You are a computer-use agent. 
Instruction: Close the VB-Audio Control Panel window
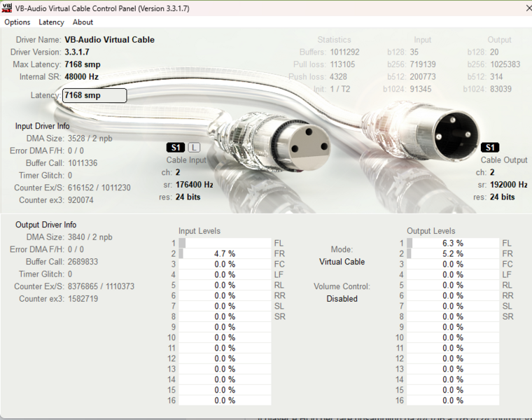[528, 8]
